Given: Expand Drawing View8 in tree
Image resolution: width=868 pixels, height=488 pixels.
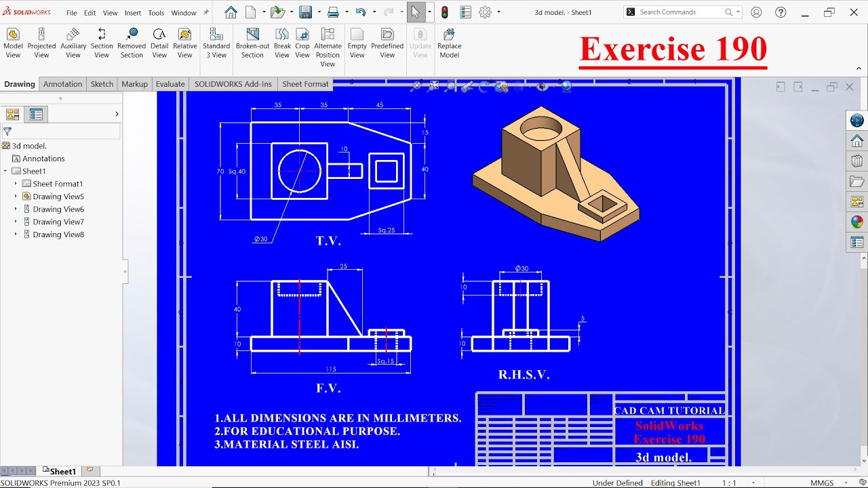Looking at the screenshot, I should [x=16, y=235].
